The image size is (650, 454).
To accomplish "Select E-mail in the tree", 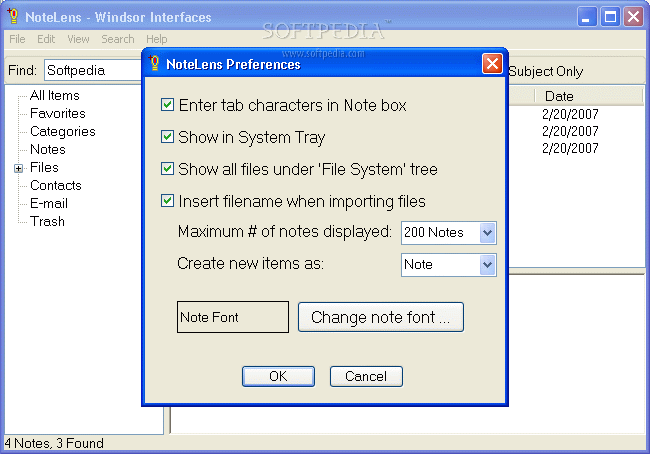I will pyautogui.click(x=49, y=204).
